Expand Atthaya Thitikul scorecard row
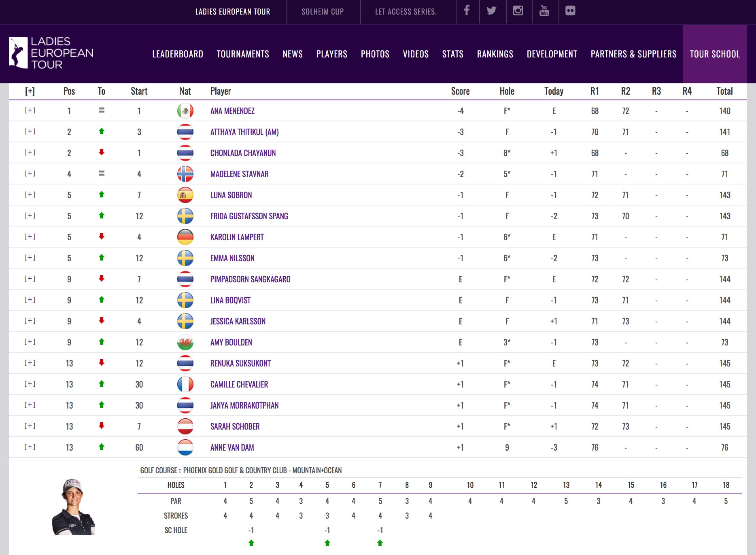756x555 pixels. [x=30, y=131]
